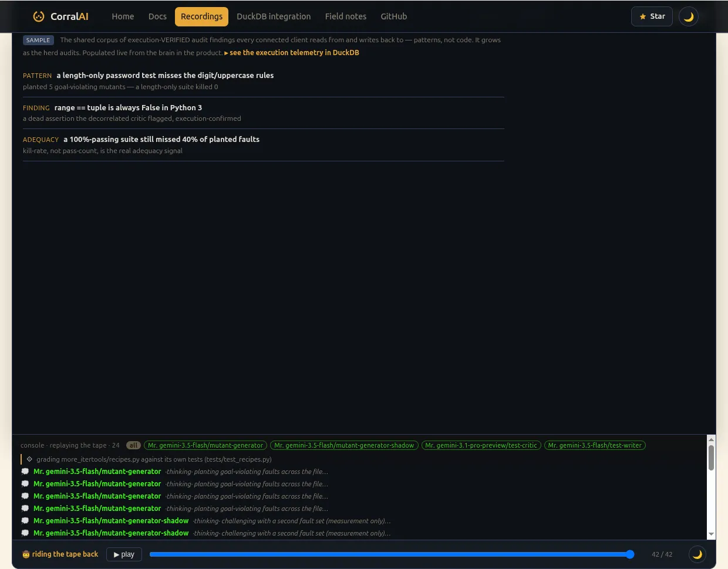
Task: Click the console scrollbar up arrow
Action: point(711,439)
